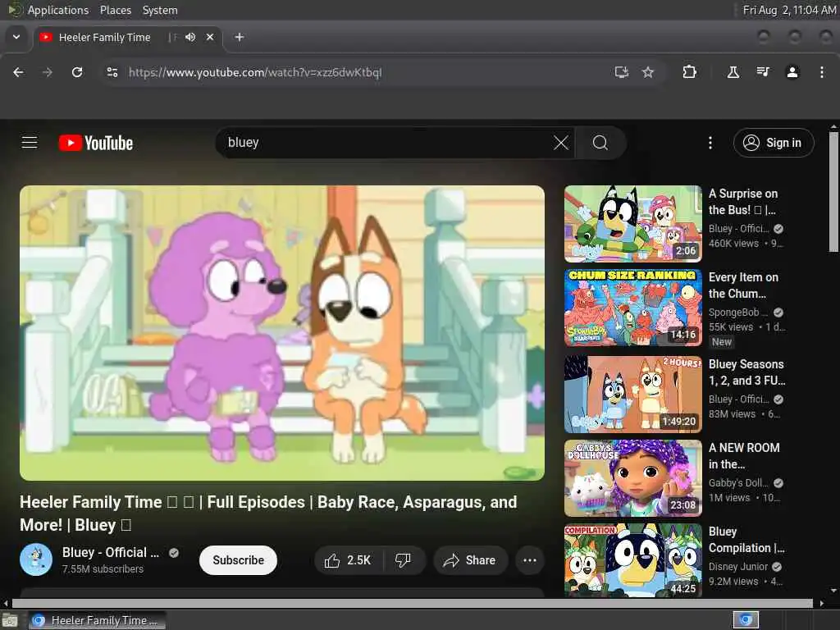Open the Bluey channel avatar
The width and height of the screenshot is (840, 630).
(36, 559)
